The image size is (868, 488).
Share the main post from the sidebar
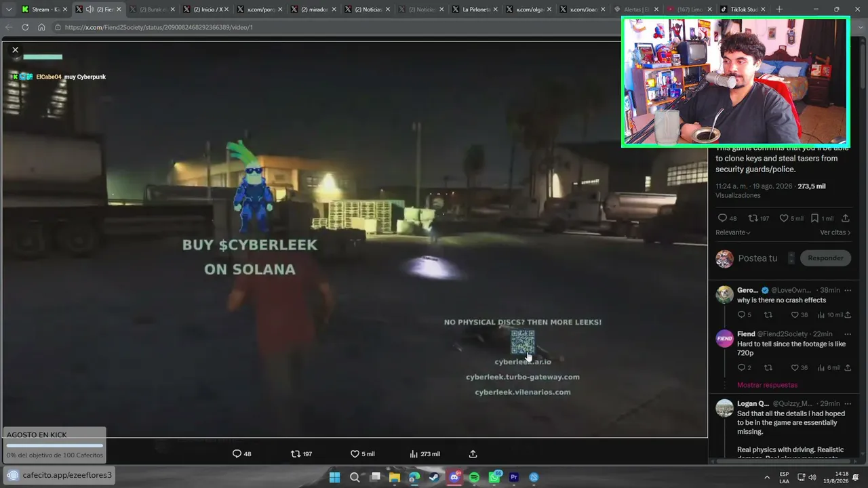[846, 218]
